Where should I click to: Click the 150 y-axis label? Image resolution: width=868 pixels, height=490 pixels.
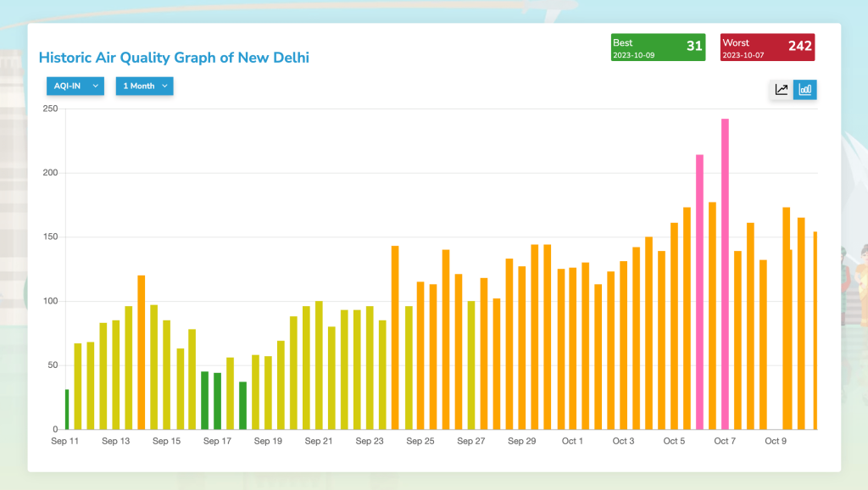pyautogui.click(x=50, y=237)
